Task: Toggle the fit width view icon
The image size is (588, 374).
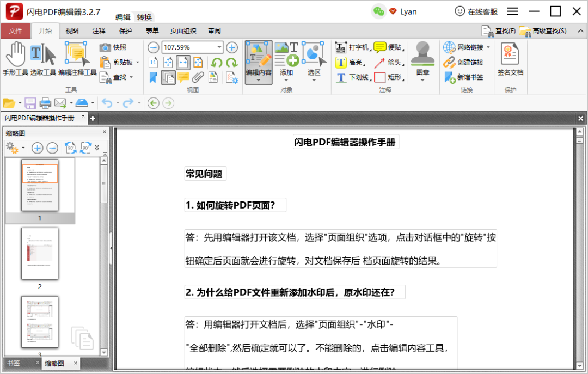Action: point(183,62)
